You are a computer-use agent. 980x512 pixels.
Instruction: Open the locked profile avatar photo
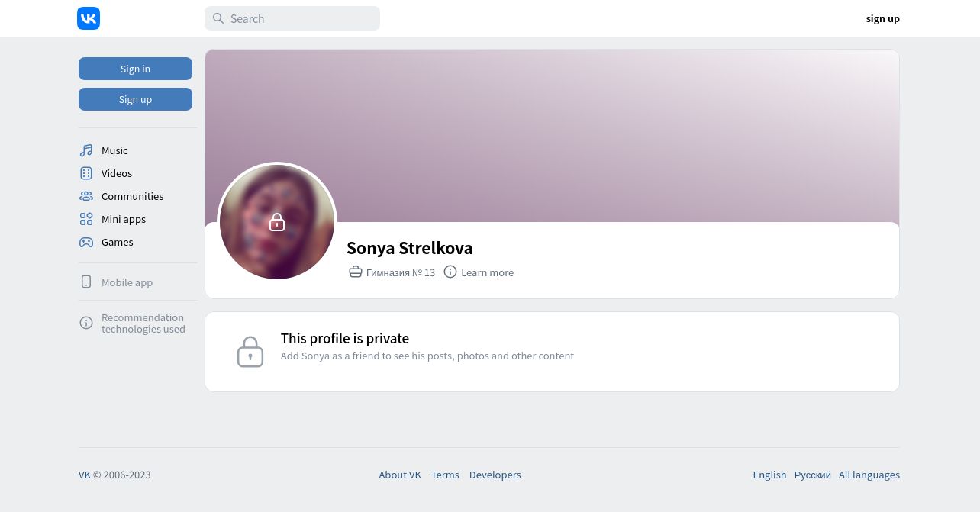[x=277, y=222]
